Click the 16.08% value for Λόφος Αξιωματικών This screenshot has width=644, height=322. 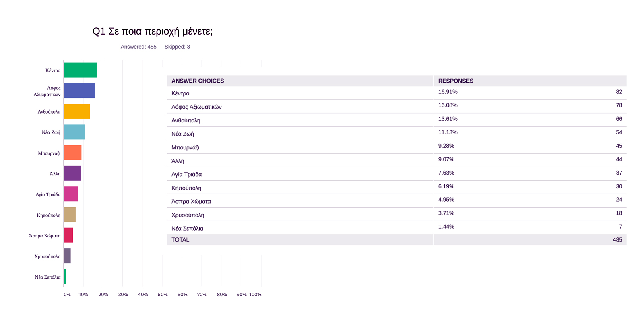pyautogui.click(x=448, y=105)
